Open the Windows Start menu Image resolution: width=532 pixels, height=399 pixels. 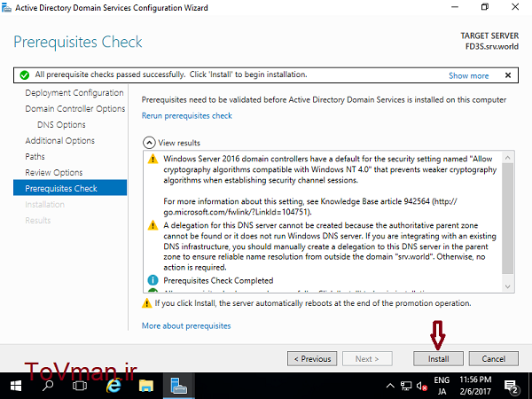16,386
